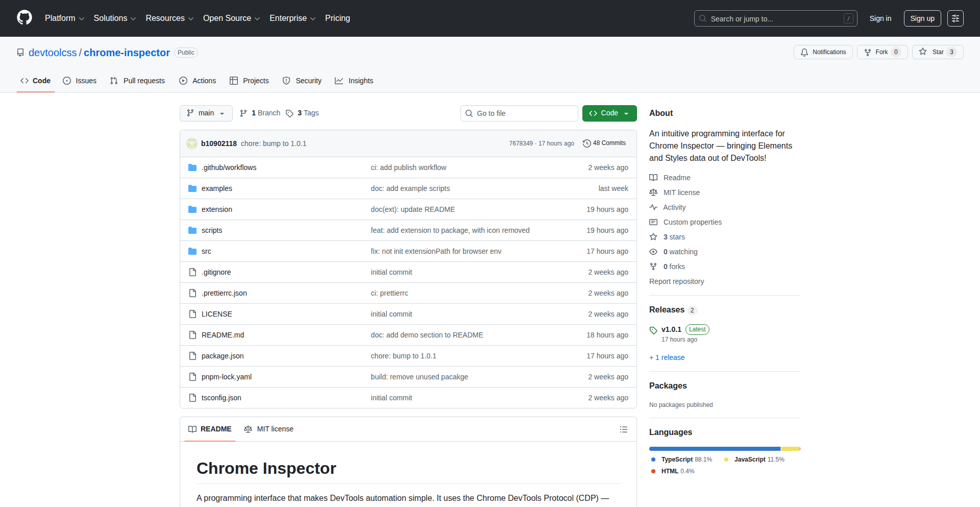This screenshot has height=507, width=980.
Task: Fork the chrome-inspector repository
Action: coord(876,52)
